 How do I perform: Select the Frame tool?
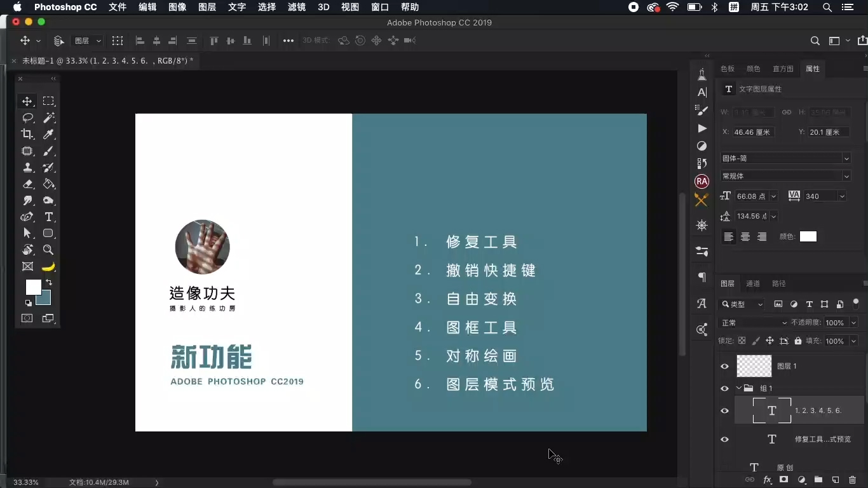27,267
